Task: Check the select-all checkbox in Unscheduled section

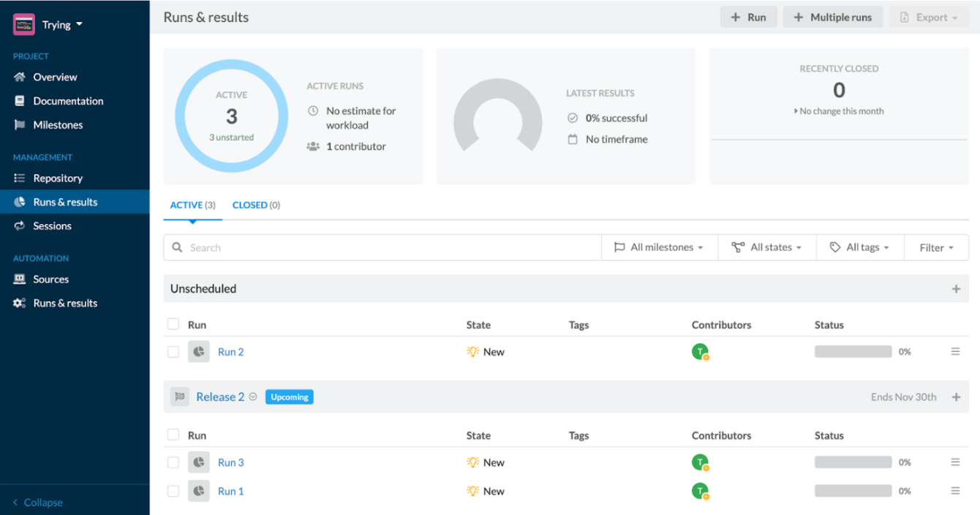Action: click(173, 324)
